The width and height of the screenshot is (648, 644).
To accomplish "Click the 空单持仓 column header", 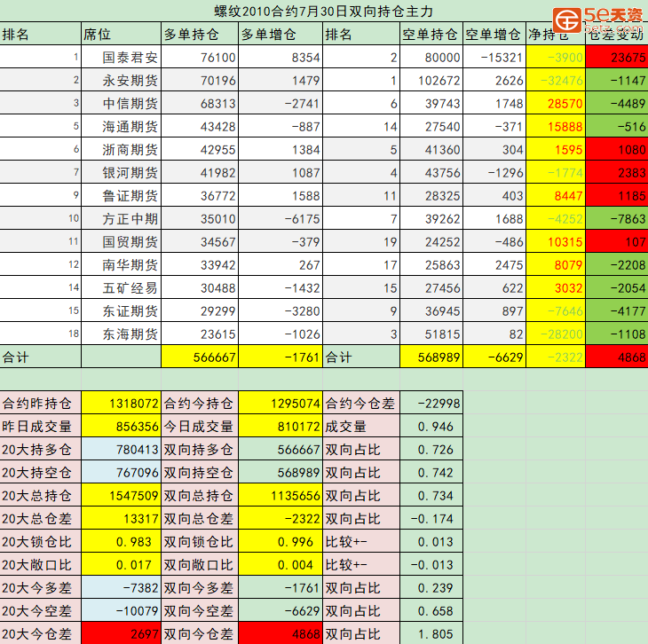I will click(431, 35).
